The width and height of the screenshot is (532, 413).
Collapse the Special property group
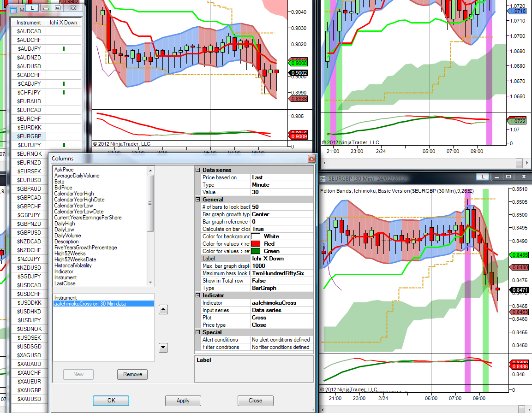(198, 332)
